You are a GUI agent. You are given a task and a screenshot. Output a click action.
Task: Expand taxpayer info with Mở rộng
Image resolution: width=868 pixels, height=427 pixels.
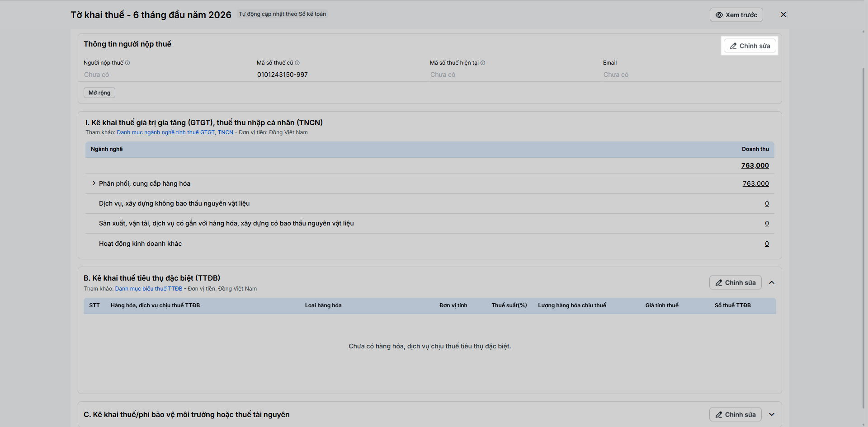pos(99,93)
